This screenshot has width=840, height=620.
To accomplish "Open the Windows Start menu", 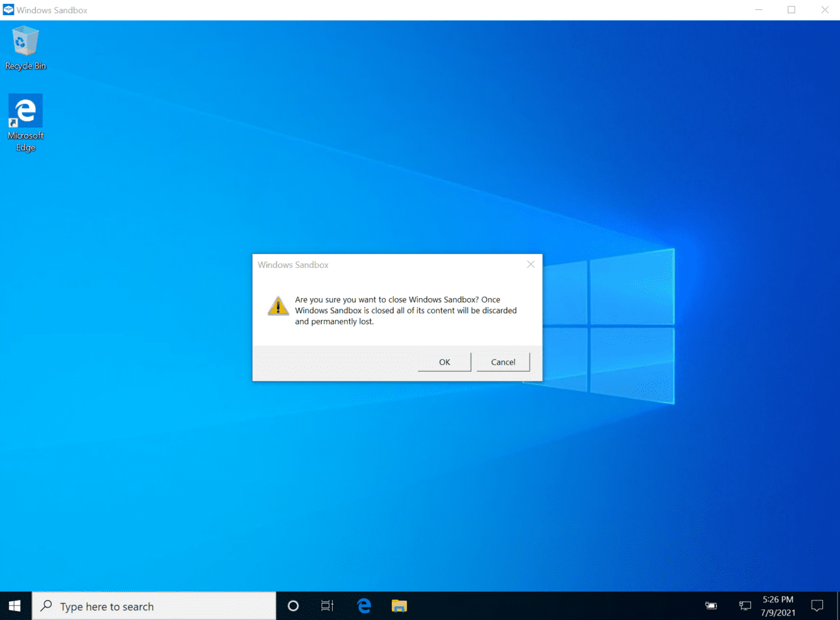I will [15, 606].
